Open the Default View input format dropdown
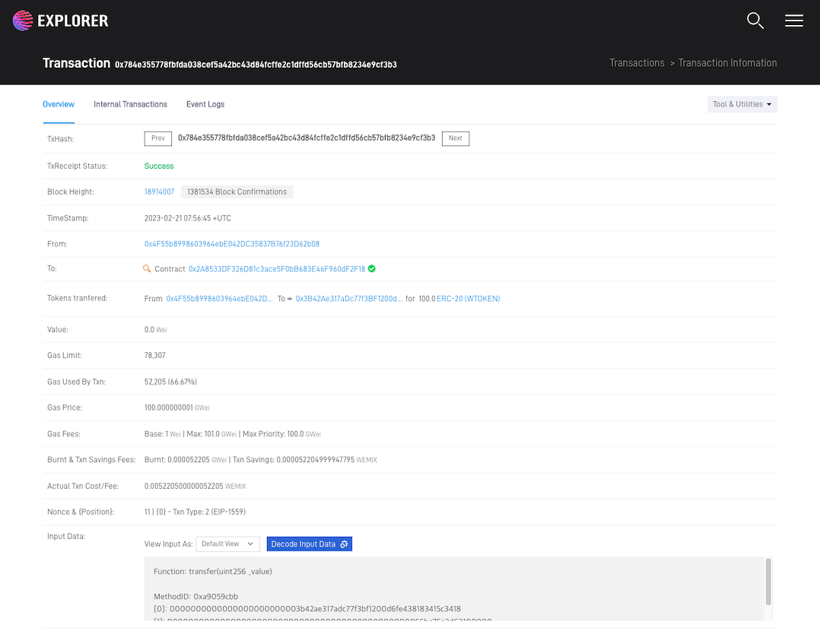Viewport: 820px width, 644px height. [227, 544]
